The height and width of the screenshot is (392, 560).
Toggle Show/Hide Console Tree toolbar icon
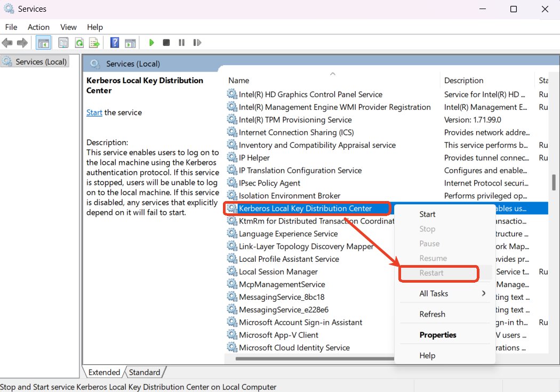pos(44,43)
